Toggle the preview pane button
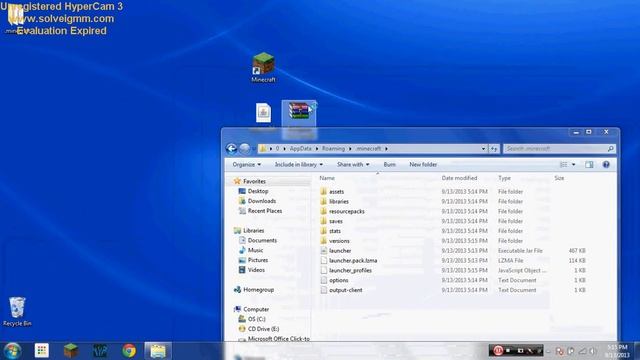The height and width of the screenshot is (360, 640). [589, 164]
